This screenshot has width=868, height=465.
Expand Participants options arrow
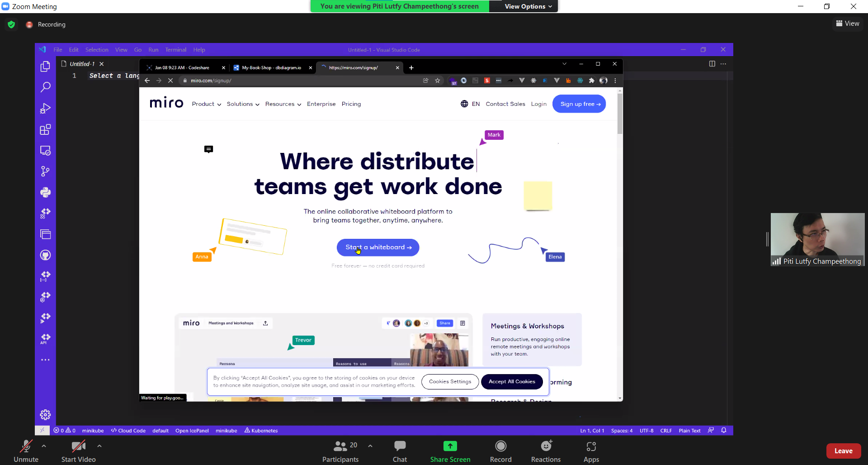pos(370,446)
